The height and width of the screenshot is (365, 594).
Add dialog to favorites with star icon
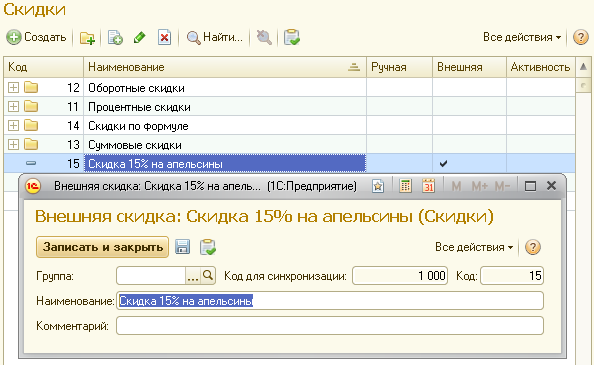pos(378,186)
